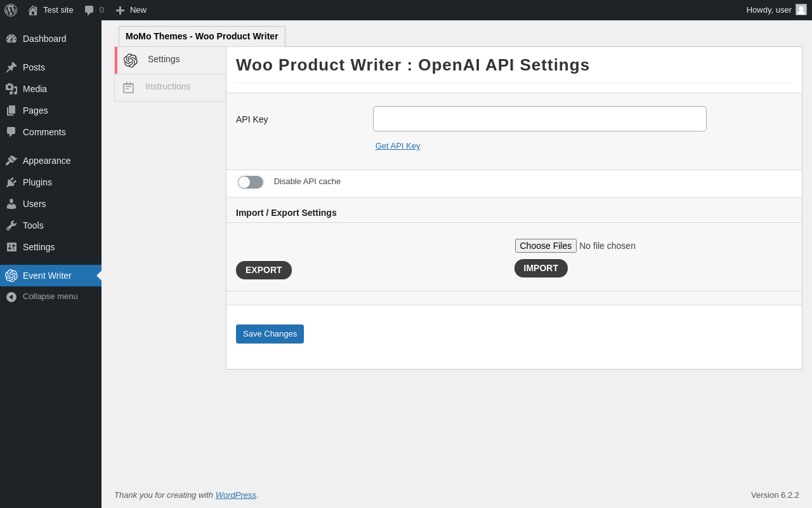Switch to the Instructions side tab
This screenshot has width=812, height=508.
171,88
